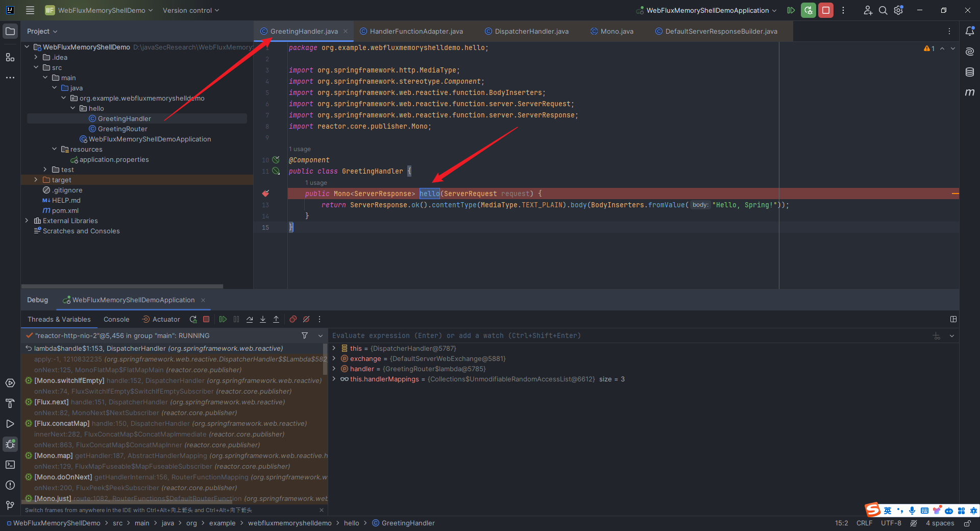This screenshot has height=531, width=980.
Task: Click the Project tool window icon
Action: tap(10, 31)
